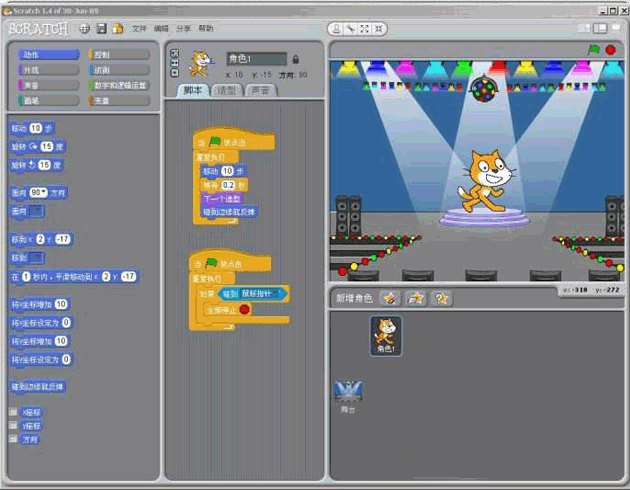630x490 pixels.
Task: Click the second green flag hat block
Action: (230, 262)
